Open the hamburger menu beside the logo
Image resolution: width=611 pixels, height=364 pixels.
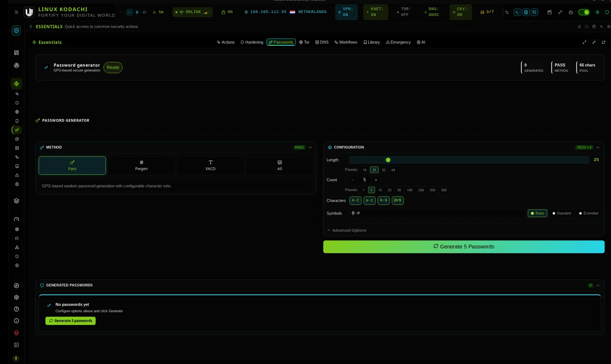pos(16,12)
